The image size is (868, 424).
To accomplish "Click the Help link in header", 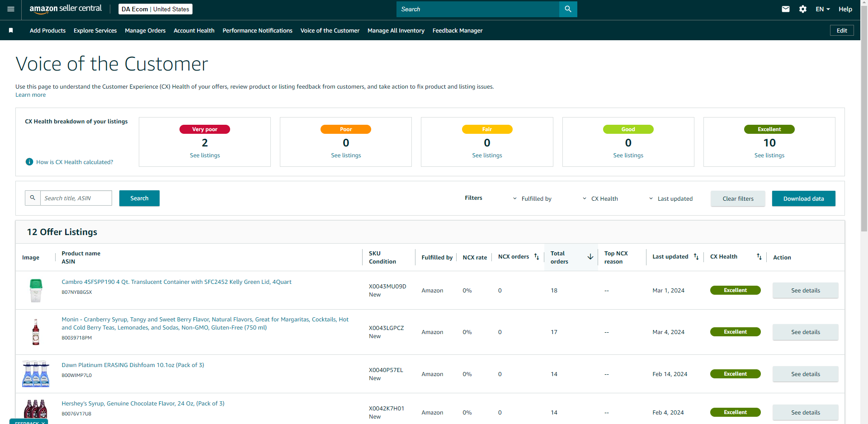I will (845, 9).
